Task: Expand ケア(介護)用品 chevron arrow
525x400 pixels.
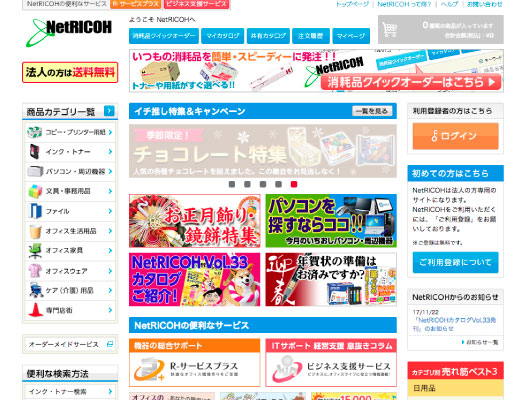Action: [x=110, y=290]
